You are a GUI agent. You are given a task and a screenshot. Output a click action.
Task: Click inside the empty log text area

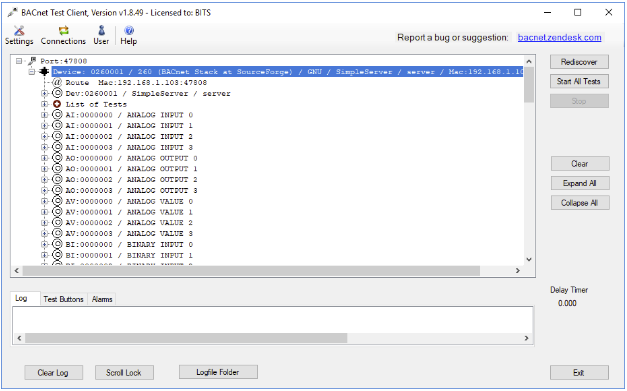click(273, 320)
